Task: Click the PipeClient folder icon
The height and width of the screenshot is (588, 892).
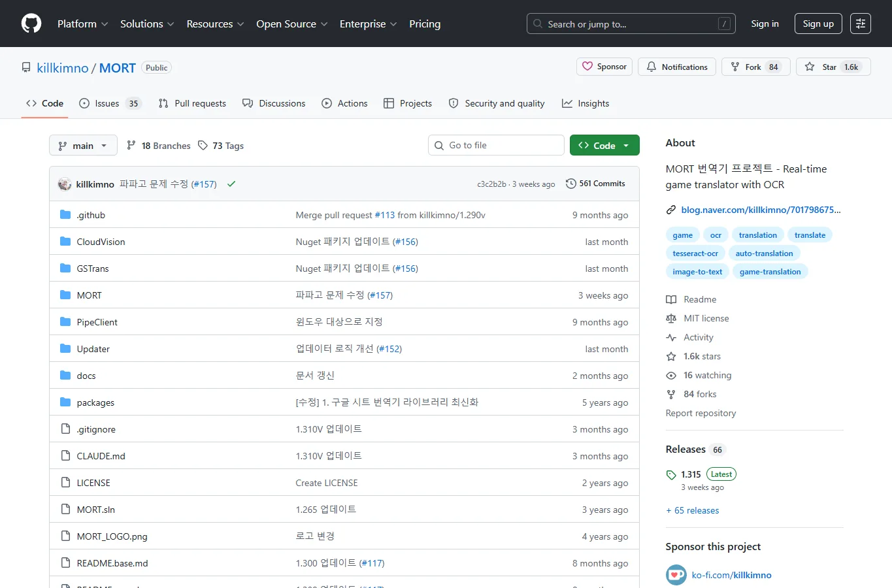Action: [x=65, y=322]
